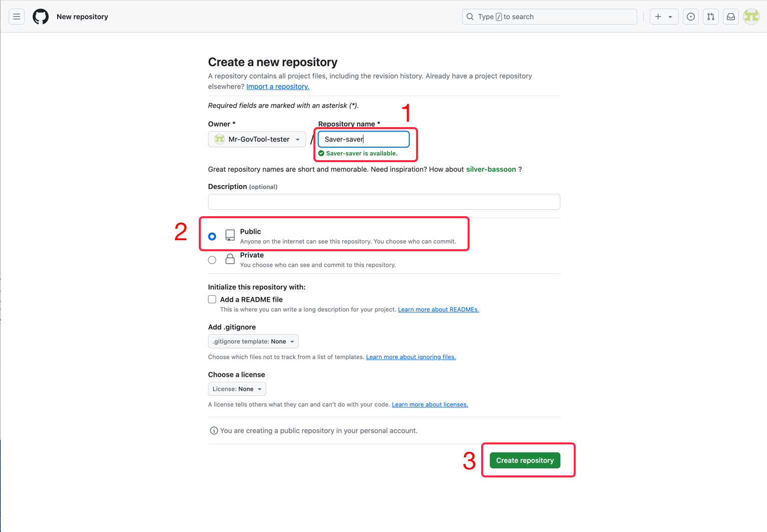Click Learn more about READMEs link
Viewport: 767px width, 532px height.
click(x=438, y=309)
